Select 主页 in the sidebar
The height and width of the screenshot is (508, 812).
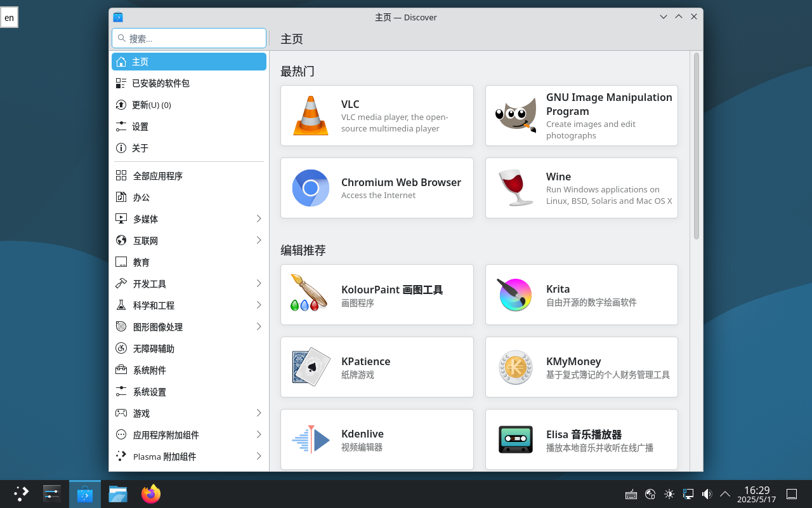coord(189,62)
